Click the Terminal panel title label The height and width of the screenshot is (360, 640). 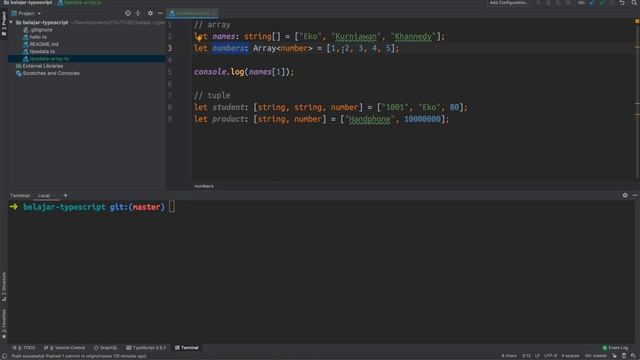point(20,196)
